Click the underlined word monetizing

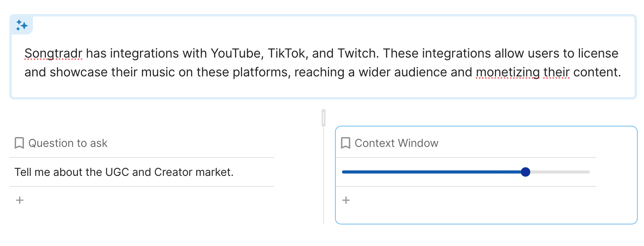tap(508, 72)
